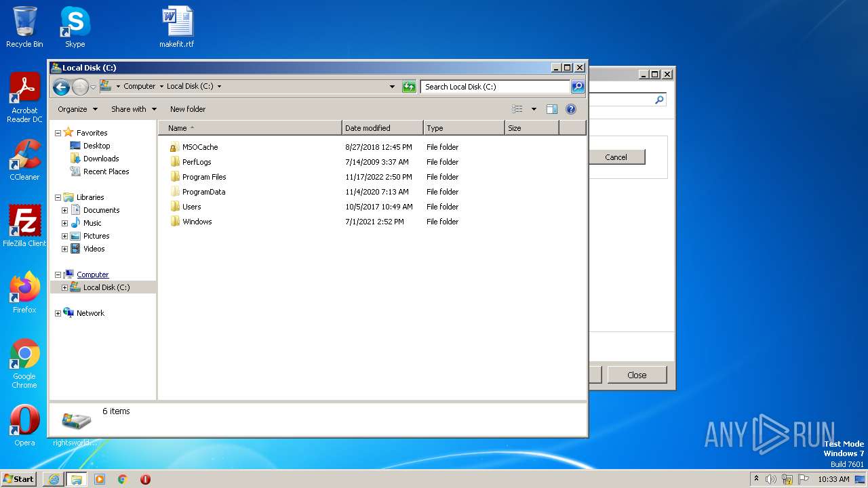Click Close in the background dialog
Viewport: 868px width, 488px height.
coord(637,375)
